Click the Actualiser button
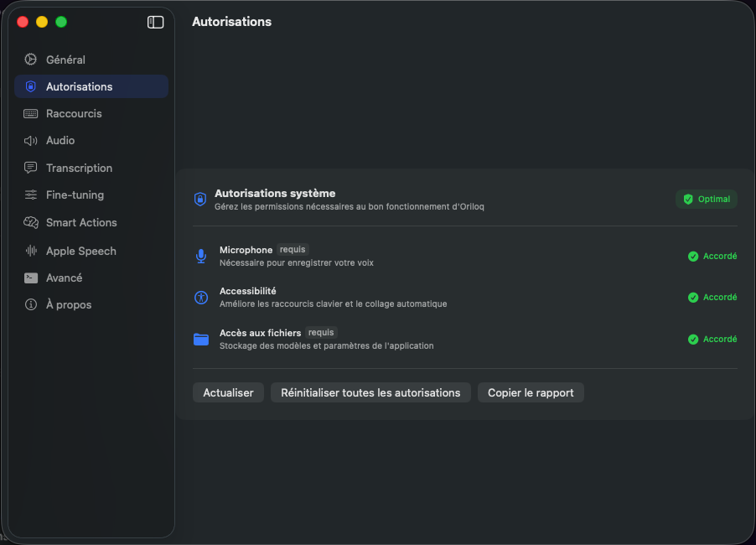The height and width of the screenshot is (545, 756). pyautogui.click(x=228, y=392)
